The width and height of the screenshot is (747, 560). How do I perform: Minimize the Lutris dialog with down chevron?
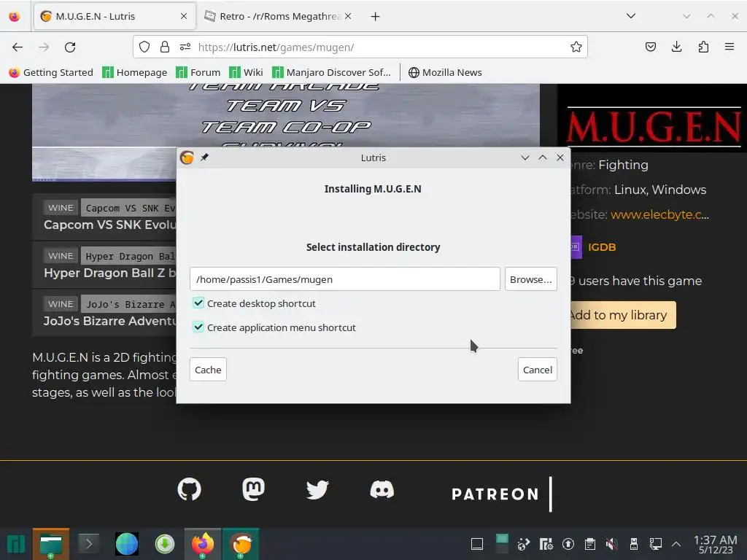[525, 157]
